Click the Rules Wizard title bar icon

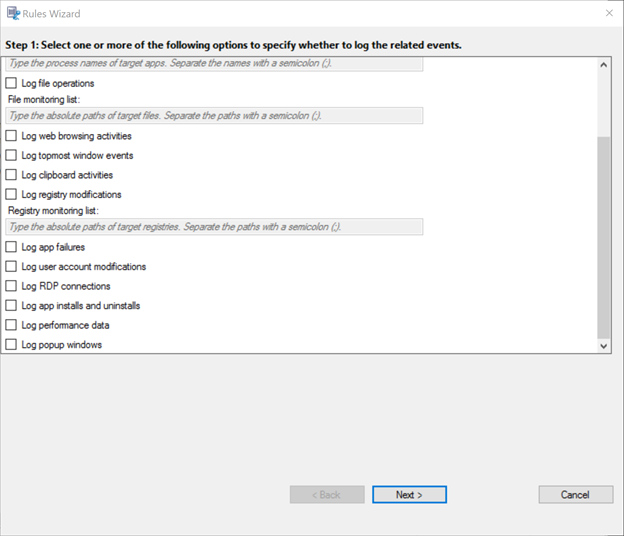point(14,14)
